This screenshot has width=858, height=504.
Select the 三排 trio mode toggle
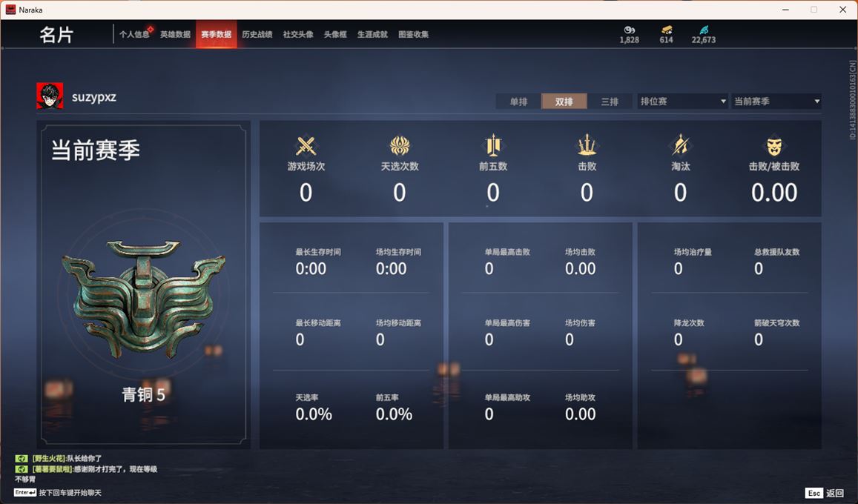tap(610, 102)
